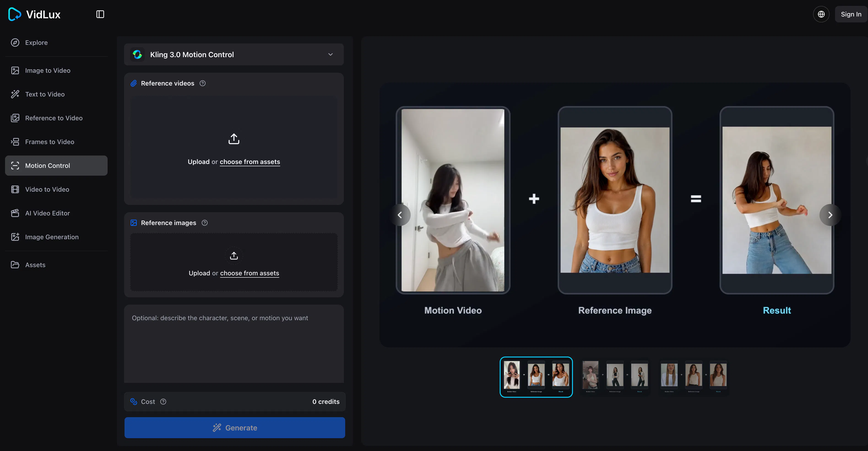The image size is (868, 451).
Task: Click the Reference images picture icon
Action: [134, 223]
